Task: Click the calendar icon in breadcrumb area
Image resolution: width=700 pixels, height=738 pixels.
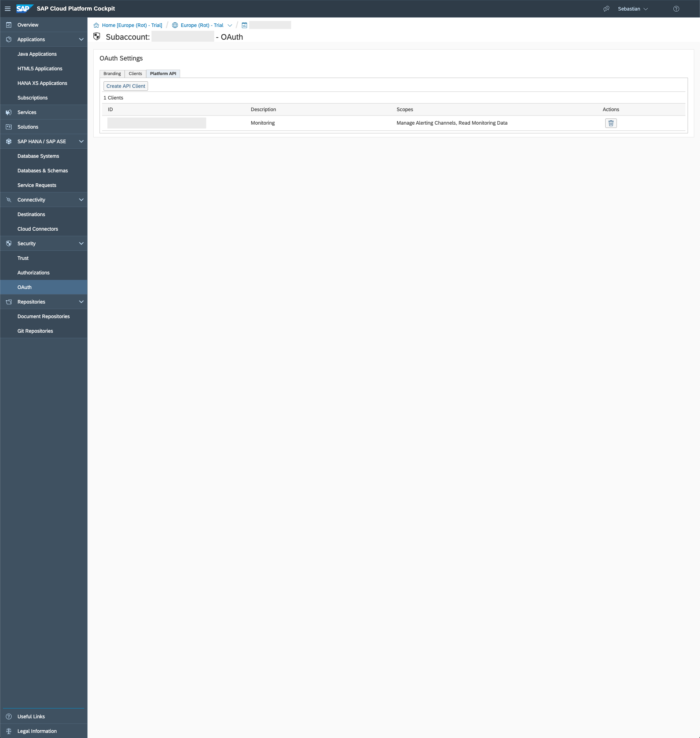Action: click(x=244, y=25)
